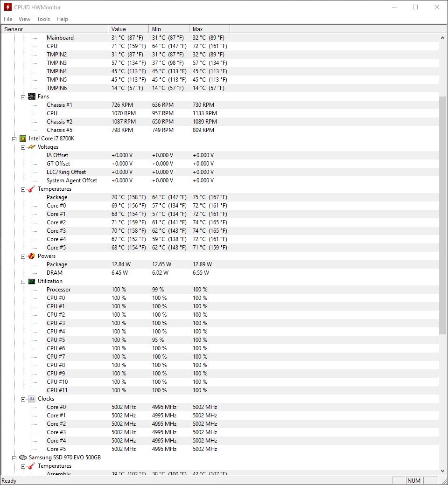Select the Chassis #1 fan row
448x485 pixels.
[x=242, y=105]
